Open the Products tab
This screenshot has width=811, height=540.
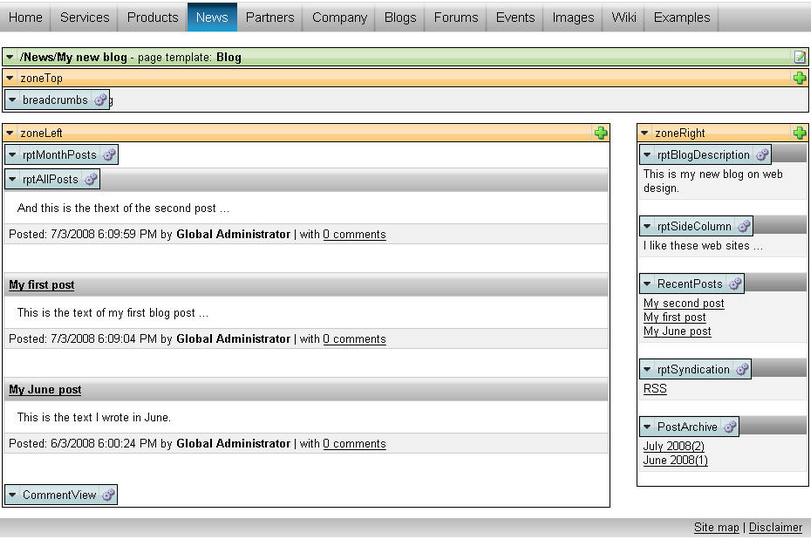(x=153, y=17)
